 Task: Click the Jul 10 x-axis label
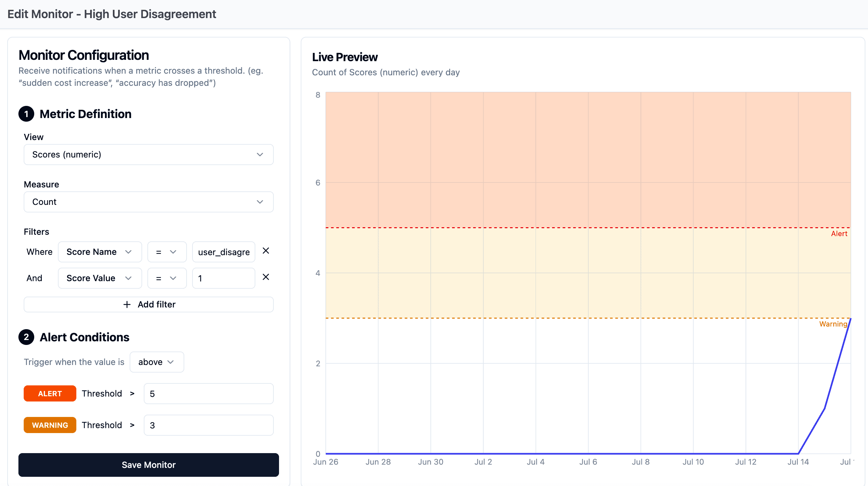(x=693, y=462)
